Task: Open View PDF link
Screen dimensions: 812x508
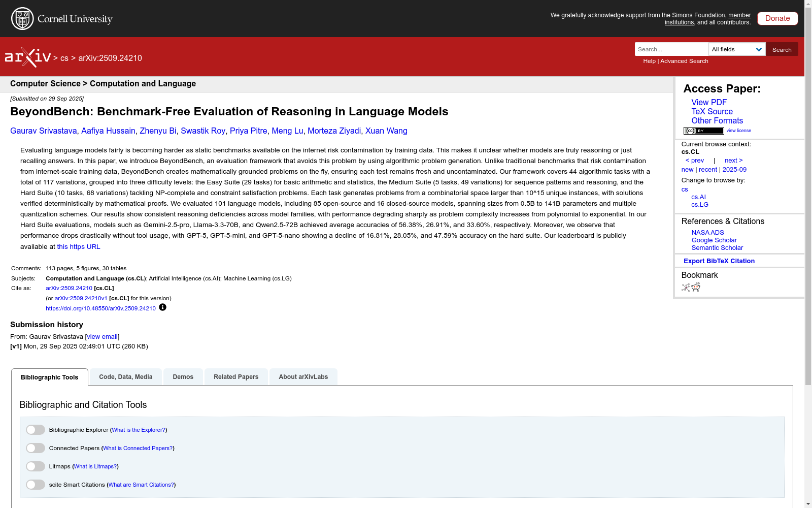Action: (709, 102)
